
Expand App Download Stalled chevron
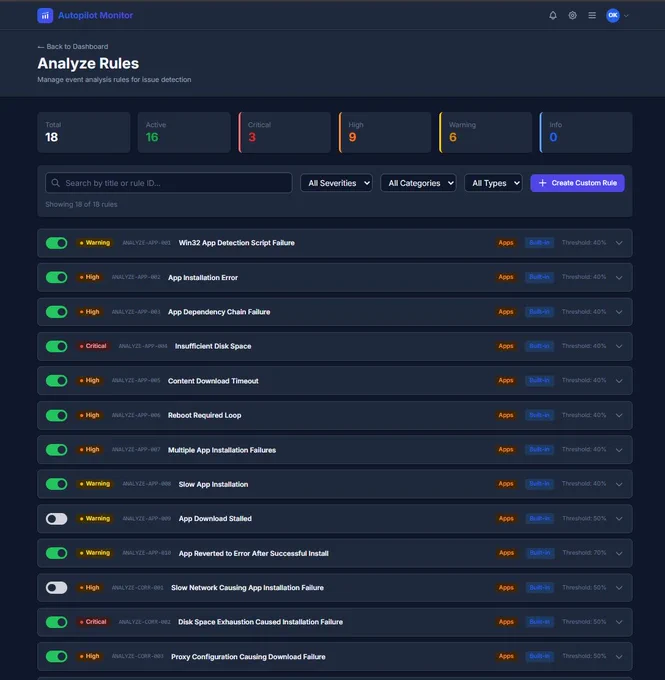pyautogui.click(x=619, y=519)
